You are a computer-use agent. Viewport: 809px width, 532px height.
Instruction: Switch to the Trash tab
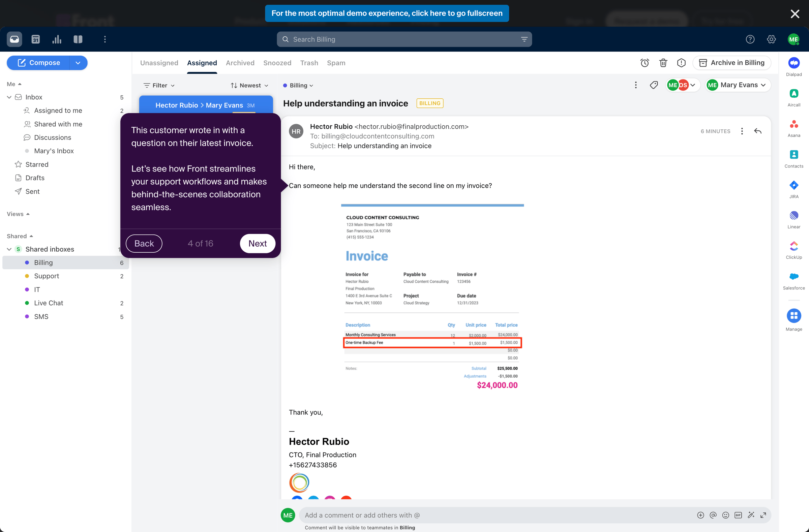(309, 63)
